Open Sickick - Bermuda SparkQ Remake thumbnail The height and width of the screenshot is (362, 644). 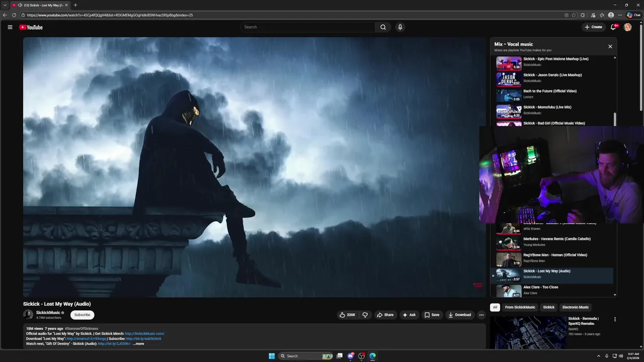tap(528, 332)
